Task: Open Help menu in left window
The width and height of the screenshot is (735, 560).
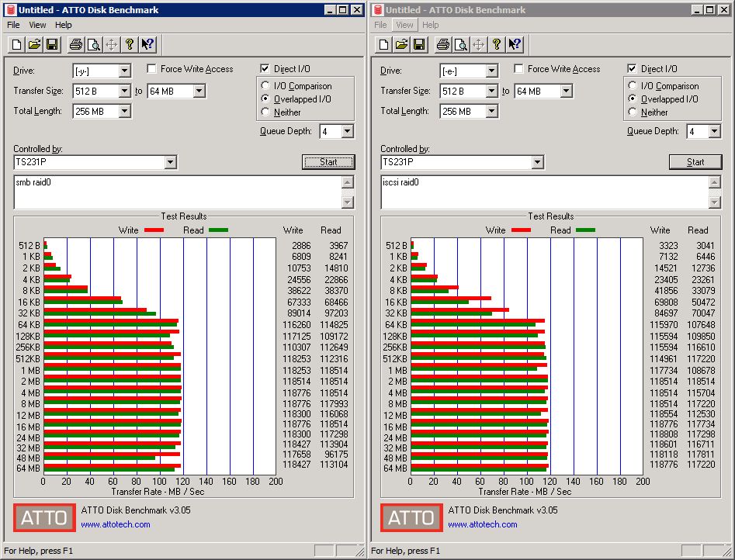Action: click(64, 25)
